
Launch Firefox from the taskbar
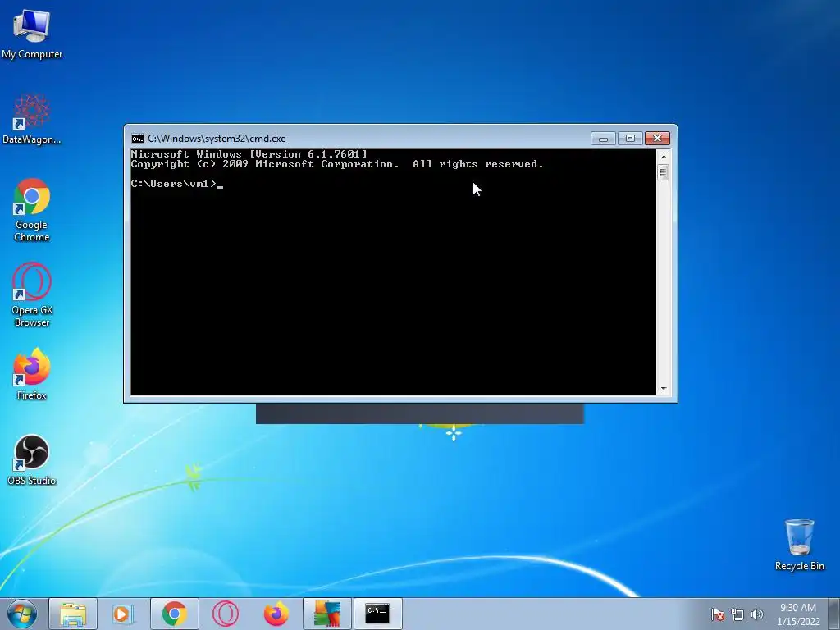coord(276,614)
